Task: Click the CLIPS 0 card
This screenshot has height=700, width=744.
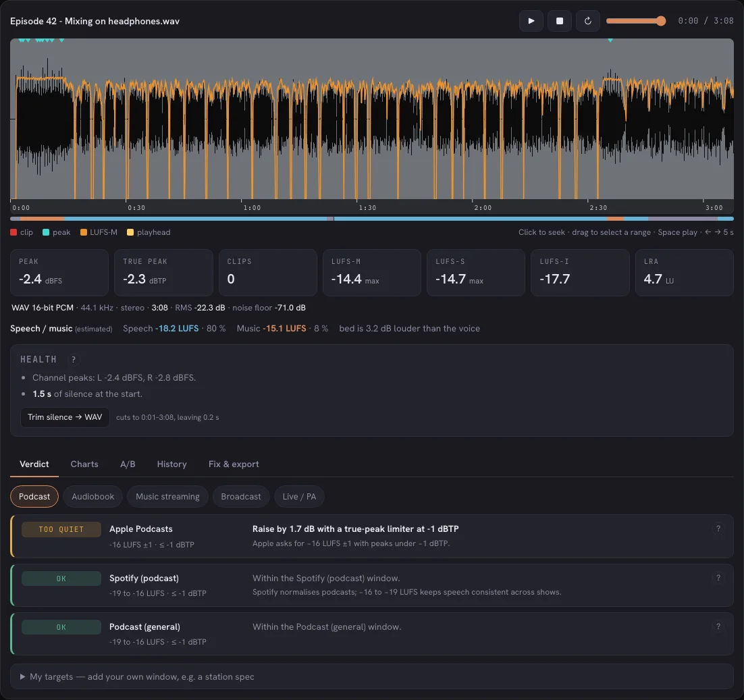Action: point(267,273)
